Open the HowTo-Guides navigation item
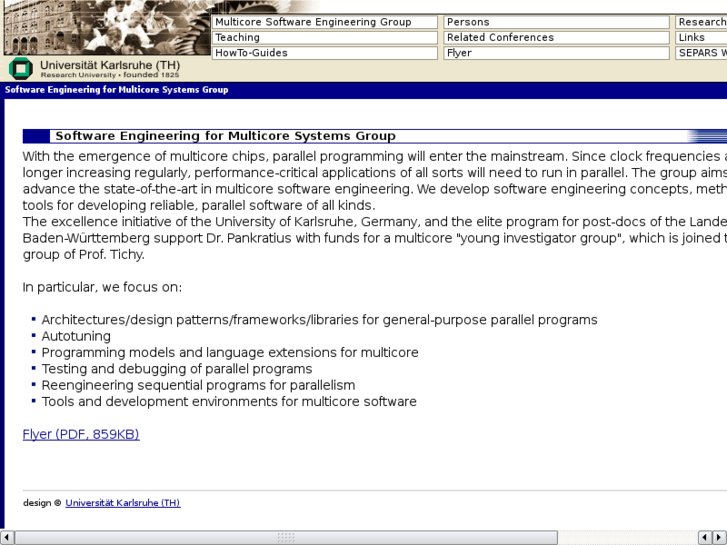This screenshot has width=727, height=545. coord(325,53)
